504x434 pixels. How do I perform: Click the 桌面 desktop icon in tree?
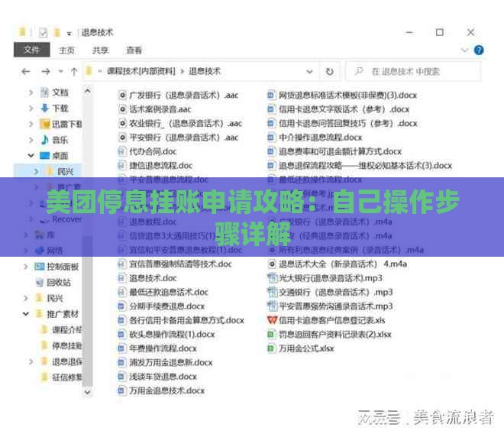click(x=44, y=156)
